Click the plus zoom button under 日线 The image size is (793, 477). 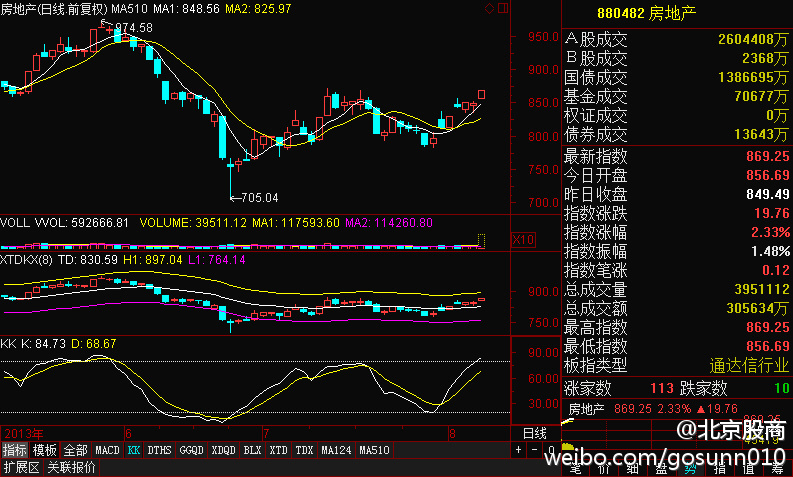coord(518,451)
